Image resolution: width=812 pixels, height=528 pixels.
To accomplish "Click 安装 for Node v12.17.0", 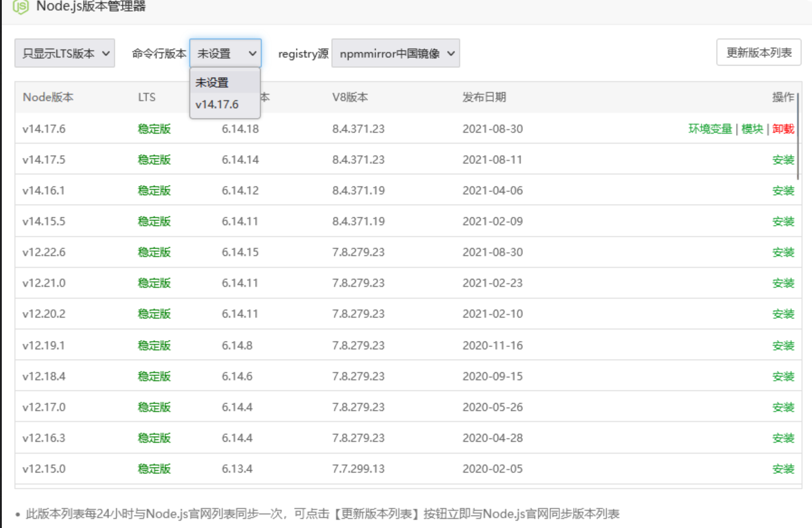I will click(x=783, y=407).
